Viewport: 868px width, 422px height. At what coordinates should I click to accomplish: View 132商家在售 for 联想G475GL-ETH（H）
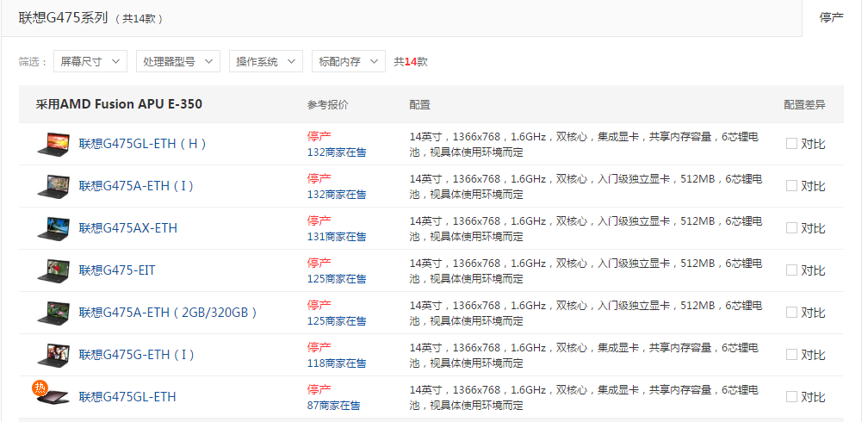pos(337,152)
